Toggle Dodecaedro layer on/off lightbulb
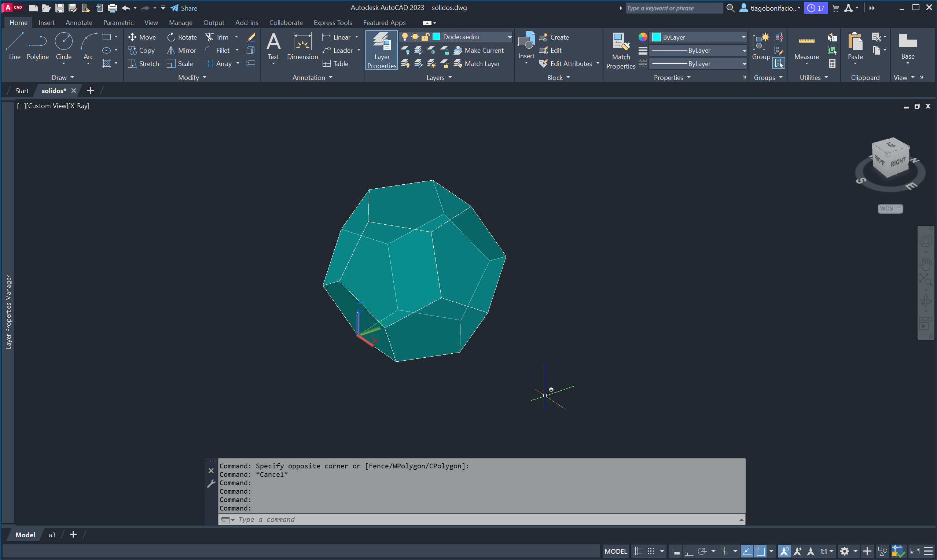Viewport: 937px width, 560px height. coord(405,37)
